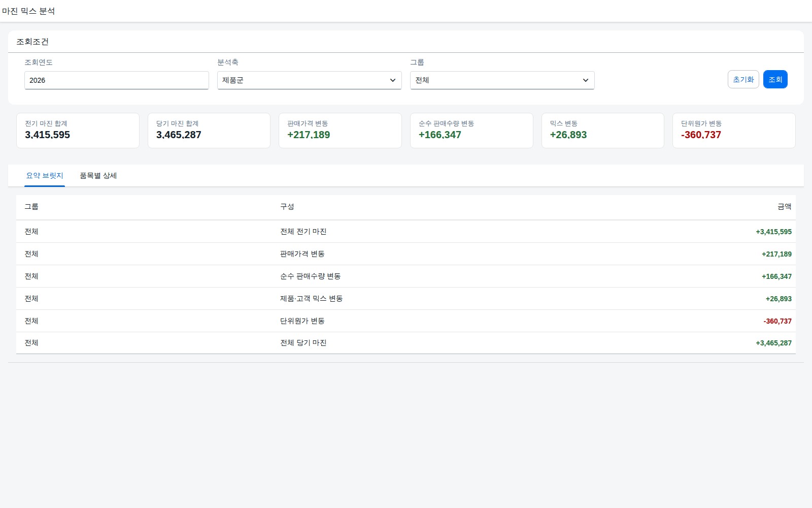
Task: Select the 순수 판매수량 변동 card
Action: [471, 131]
